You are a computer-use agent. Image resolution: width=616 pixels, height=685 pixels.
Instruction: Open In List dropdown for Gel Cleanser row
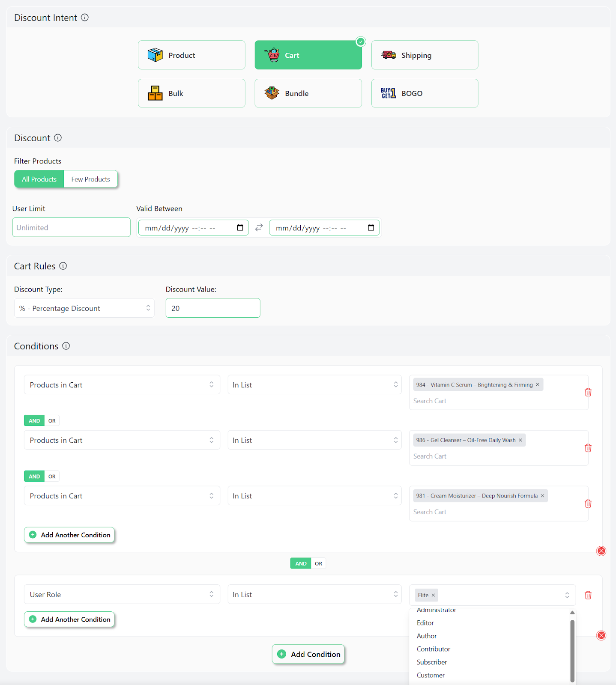(315, 440)
